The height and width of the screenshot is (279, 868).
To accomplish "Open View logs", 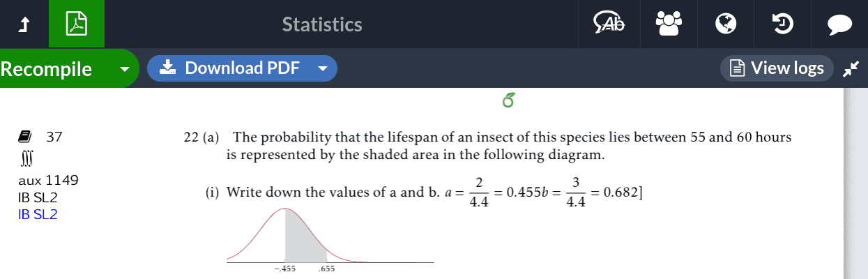I will pos(777,68).
